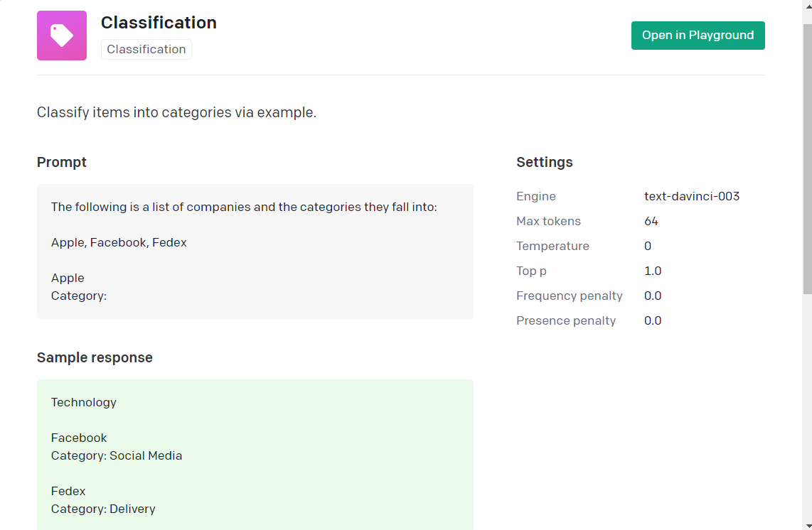Select the Classification tag chip under title
Image resolution: width=812 pixels, height=530 pixels.
tap(146, 49)
